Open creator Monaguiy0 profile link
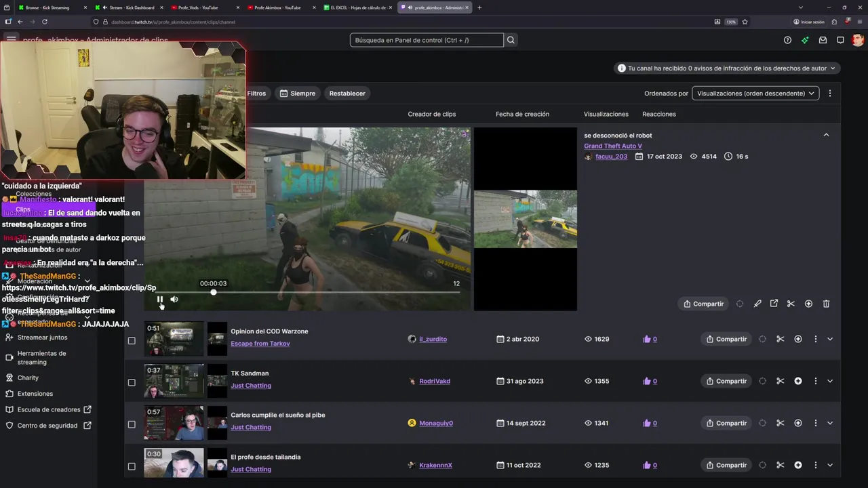This screenshot has height=488, width=868. (x=436, y=423)
